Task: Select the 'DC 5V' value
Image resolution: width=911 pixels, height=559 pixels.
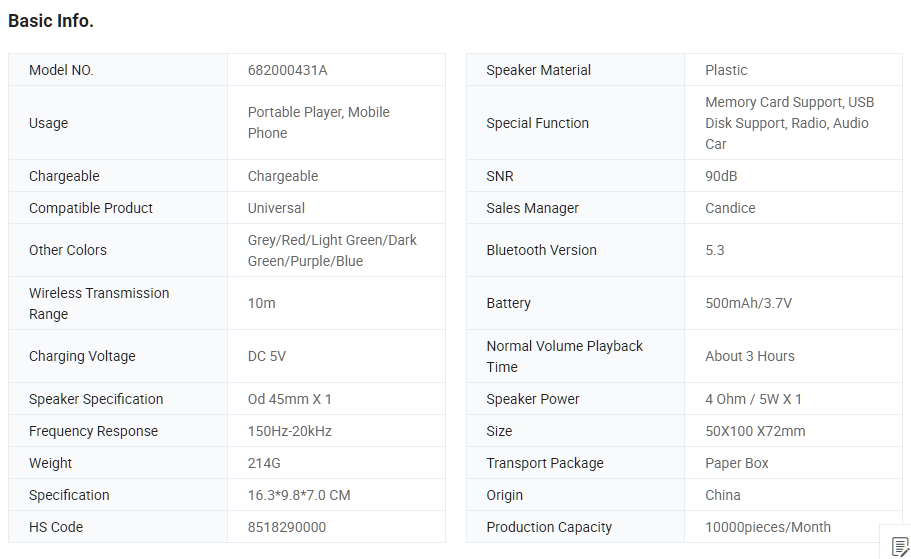Action: pos(267,356)
